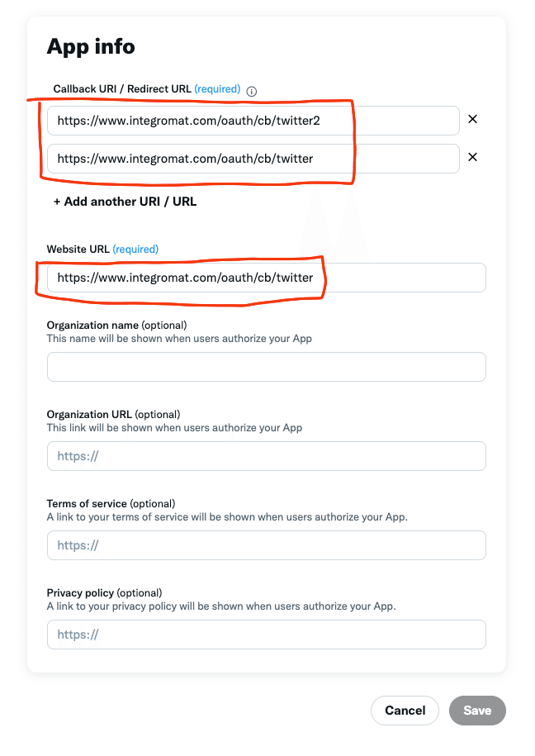Click the Organization name label

coord(92,325)
